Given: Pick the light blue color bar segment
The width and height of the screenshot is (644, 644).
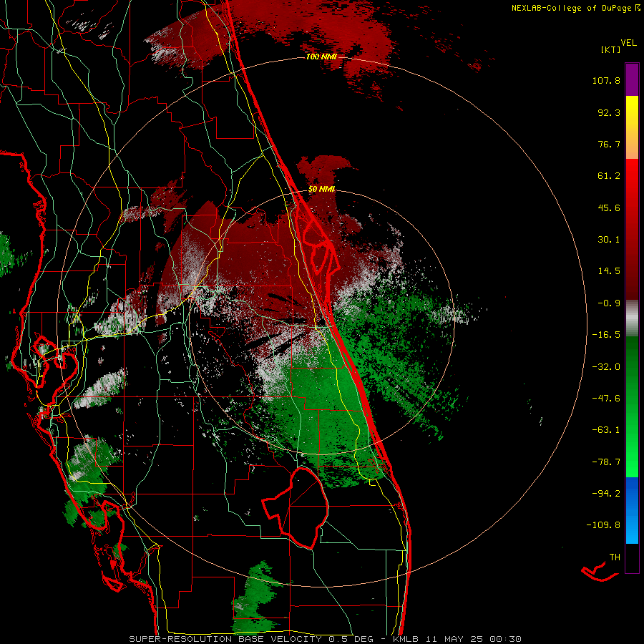Looking at the screenshot, I should 632,528.
